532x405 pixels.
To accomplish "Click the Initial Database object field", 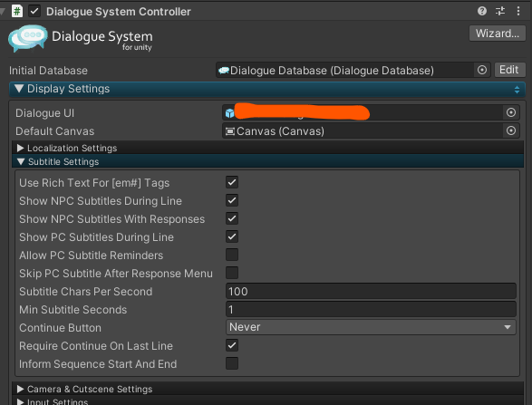I will 353,70.
